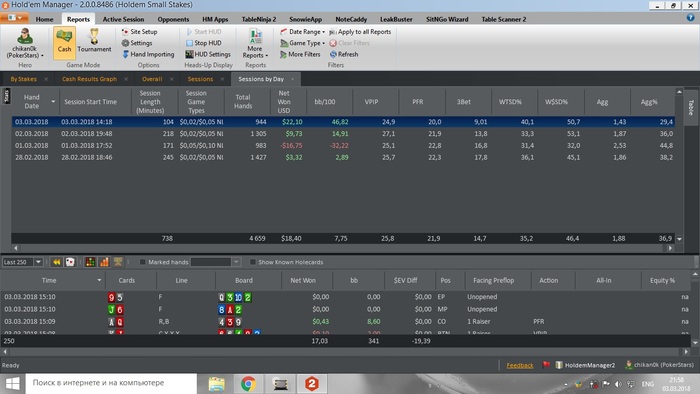The image size is (700, 394).
Task: Open the Opponents ribbon tab
Action: click(173, 19)
